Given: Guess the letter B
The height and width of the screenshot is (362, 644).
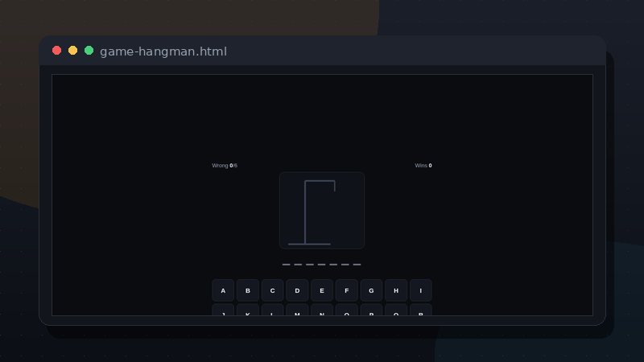Looking at the screenshot, I should tap(248, 290).
